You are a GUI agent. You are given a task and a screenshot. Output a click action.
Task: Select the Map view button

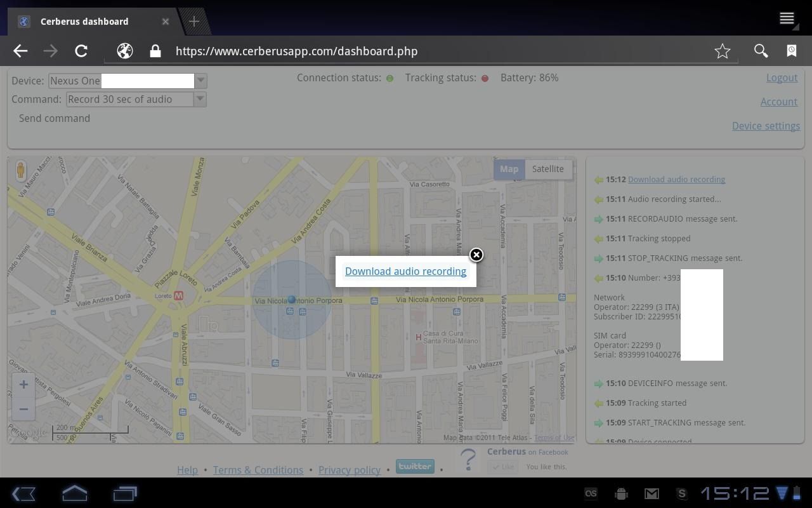point(509,169)
